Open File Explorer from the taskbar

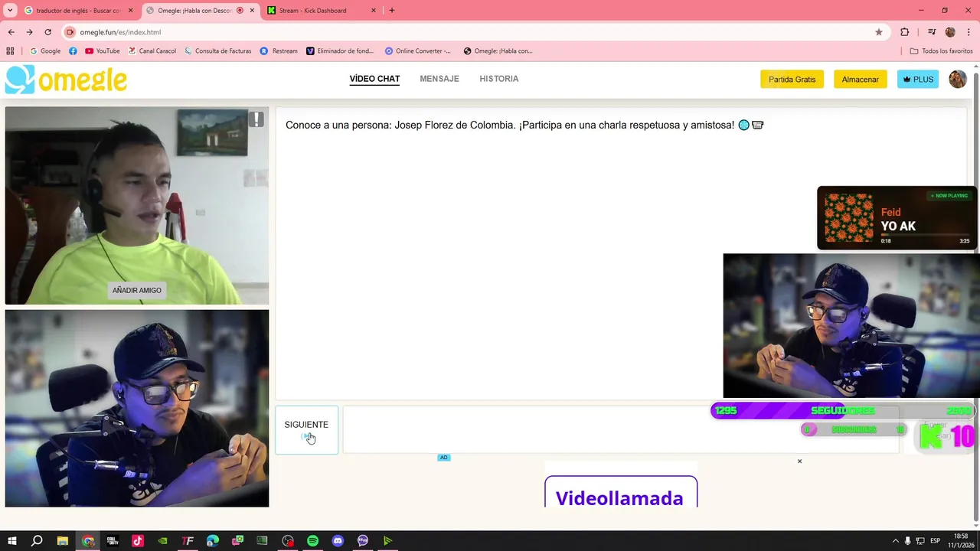[x=63, y=541]
